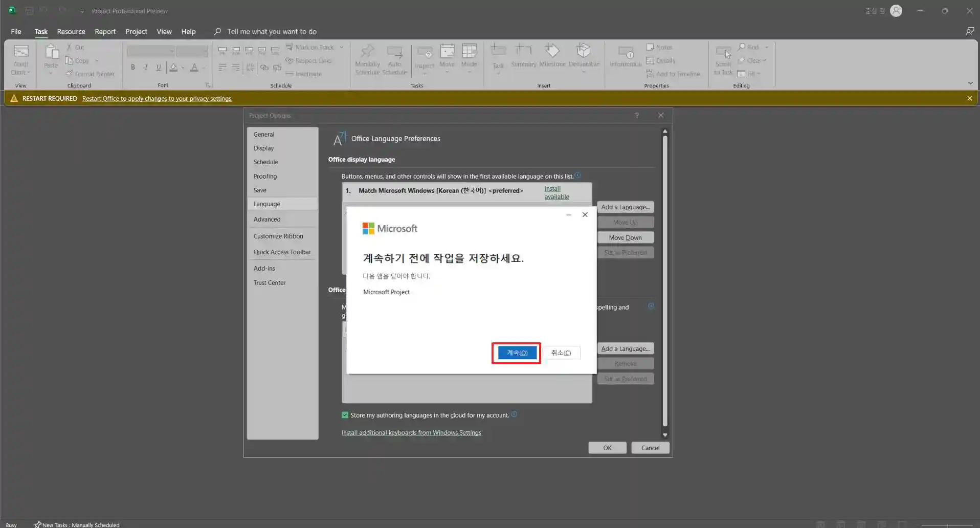Viewport: 980px width, 528px height.
Task: Switch to the Help ribbon tab
Action: pyautogui.click(x=188, y=31)
